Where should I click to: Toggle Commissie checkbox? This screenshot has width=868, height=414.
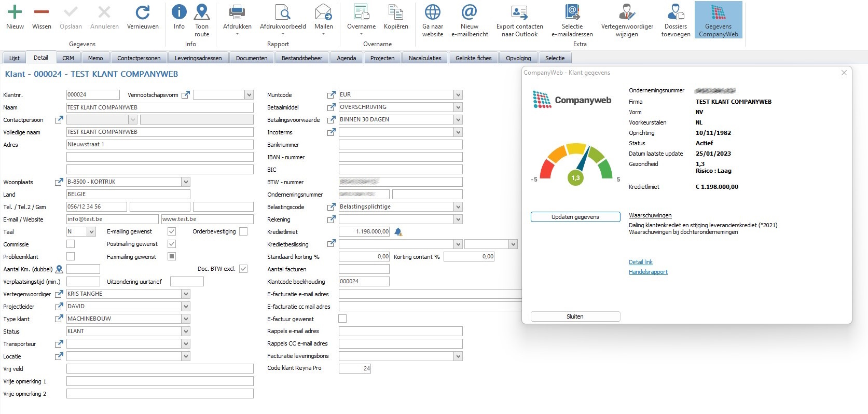pos(71,244)
